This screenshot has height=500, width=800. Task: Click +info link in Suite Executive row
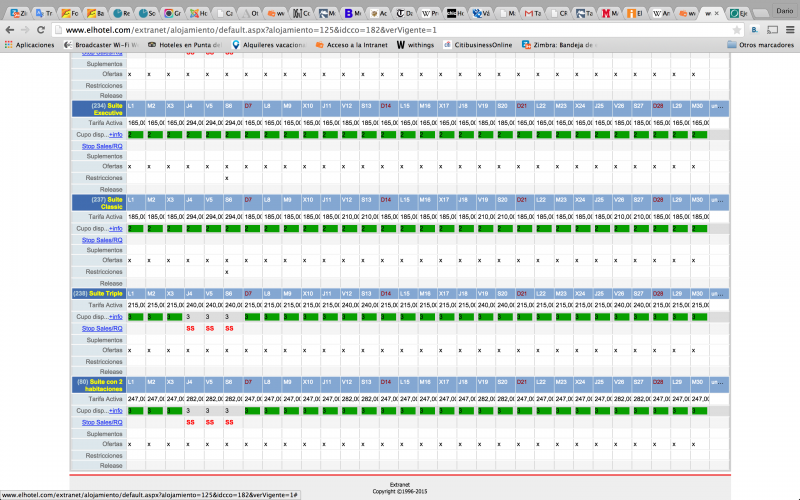[116, 133]
